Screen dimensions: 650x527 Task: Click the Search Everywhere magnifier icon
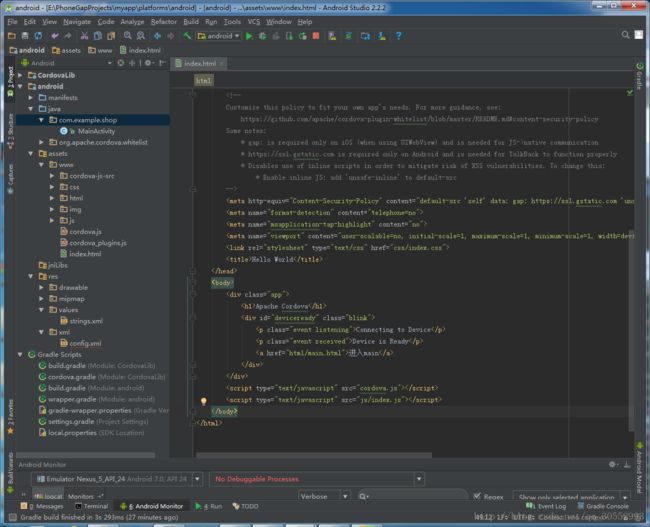click(625, 35)
